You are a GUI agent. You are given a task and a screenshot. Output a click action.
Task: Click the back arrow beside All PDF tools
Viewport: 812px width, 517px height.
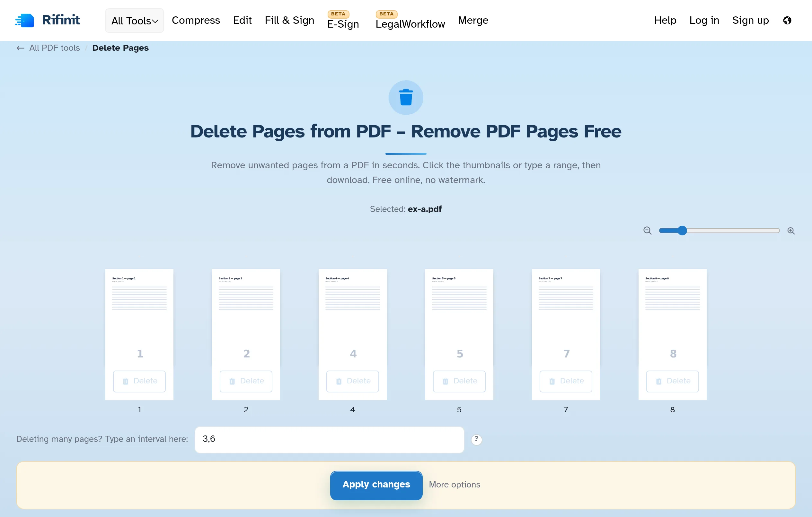coord(20,48)
